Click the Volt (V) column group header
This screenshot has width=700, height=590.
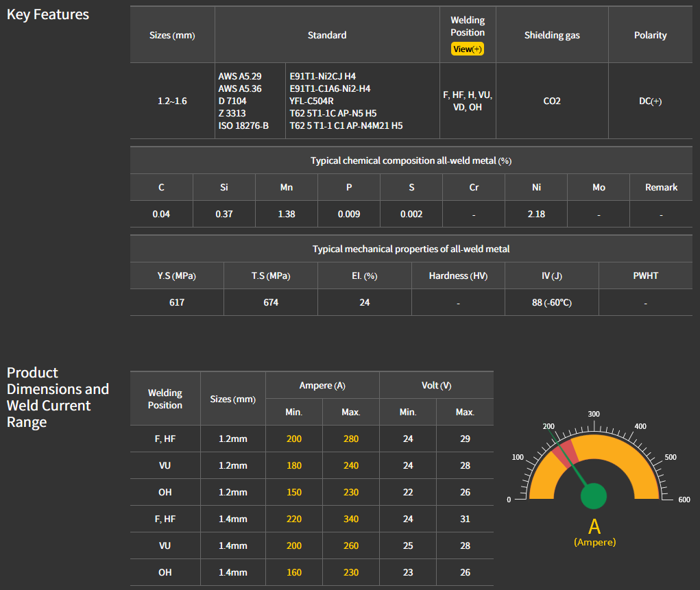click(x=436, y=386)
